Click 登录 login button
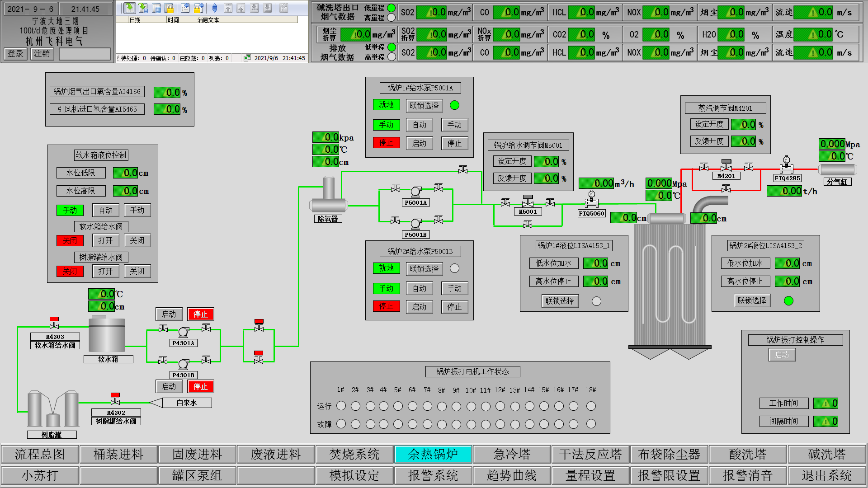Screen dimensions: 868x488 (15, 54)
